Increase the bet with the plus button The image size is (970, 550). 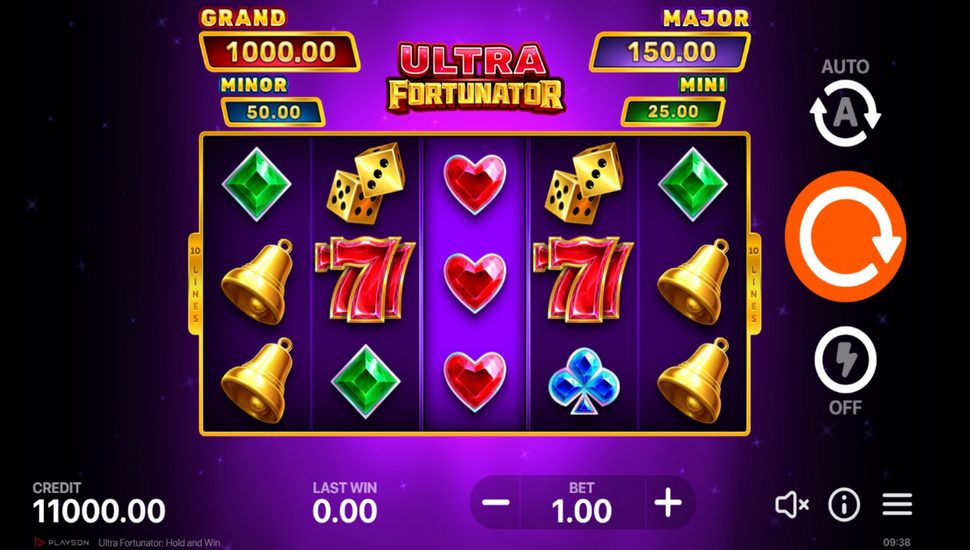point(668,502)
